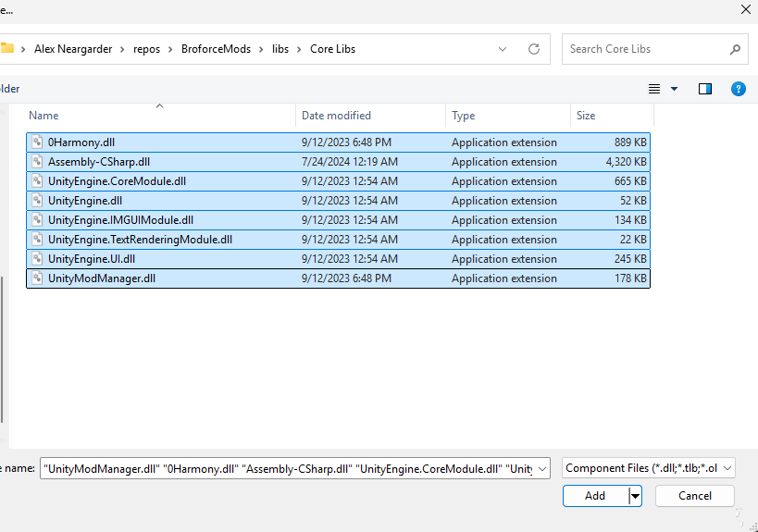758x532 pixels.
Task: Select UnityEngine.IMGUIModule.dll file name
Action: point(120,220)
